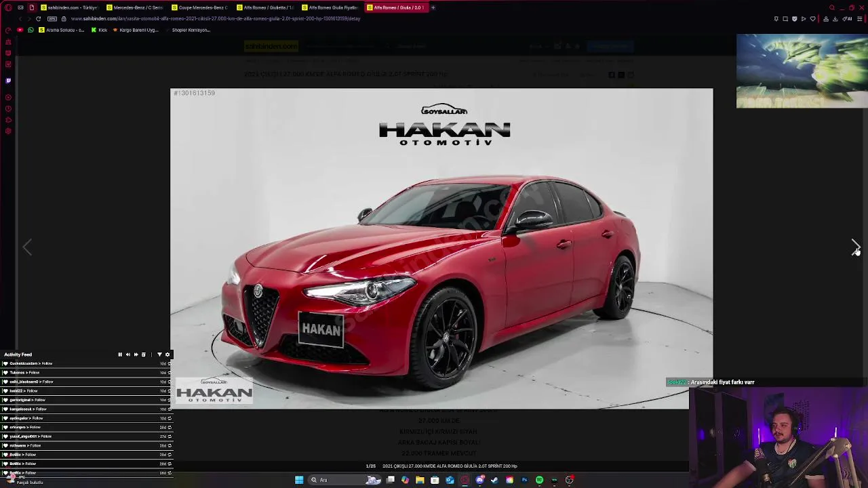The height and width of the screenshot is (488, 868).
Task: Switch to the sahibinden.com - Türkiye tab
Action: pos(69,7)
